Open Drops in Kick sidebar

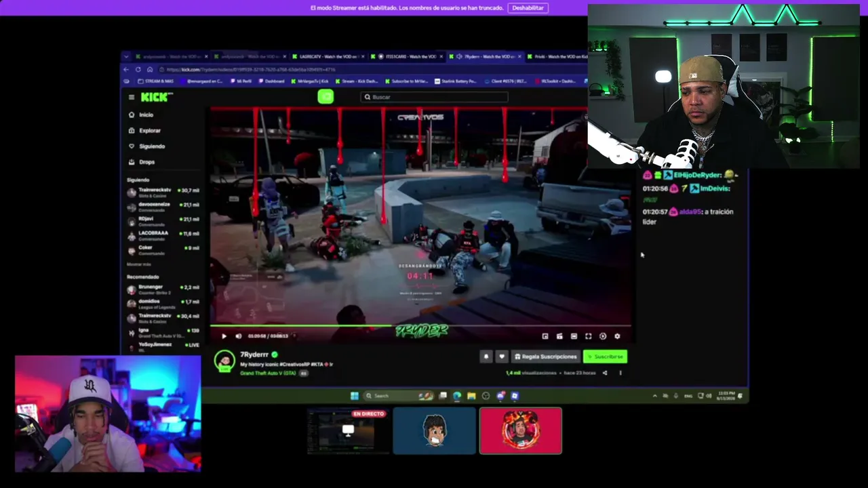tap(142, 162)
